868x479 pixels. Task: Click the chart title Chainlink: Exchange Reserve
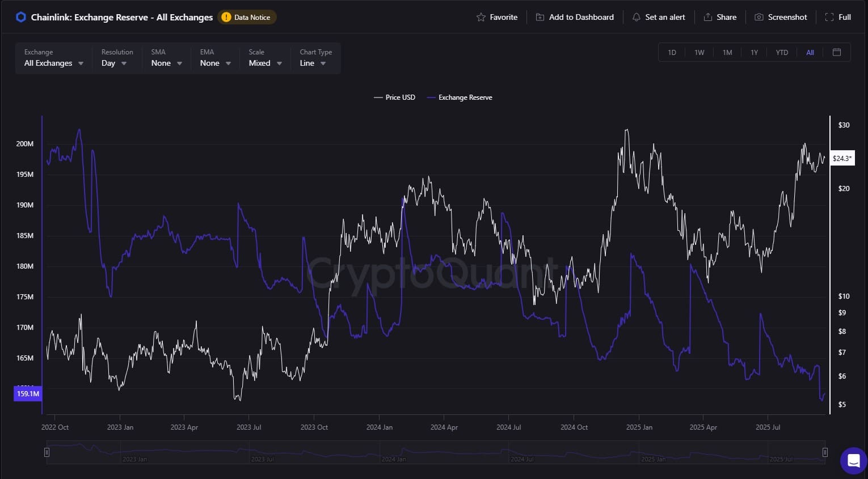coord(122,17)
